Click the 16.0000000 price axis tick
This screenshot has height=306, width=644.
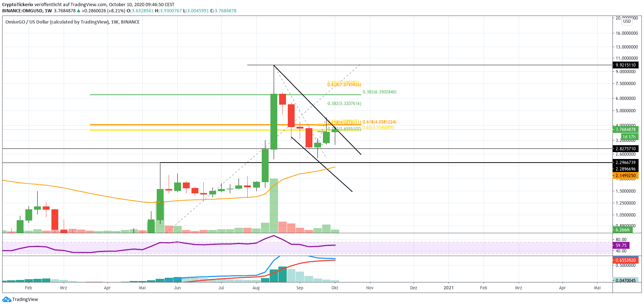pos(627,33)
